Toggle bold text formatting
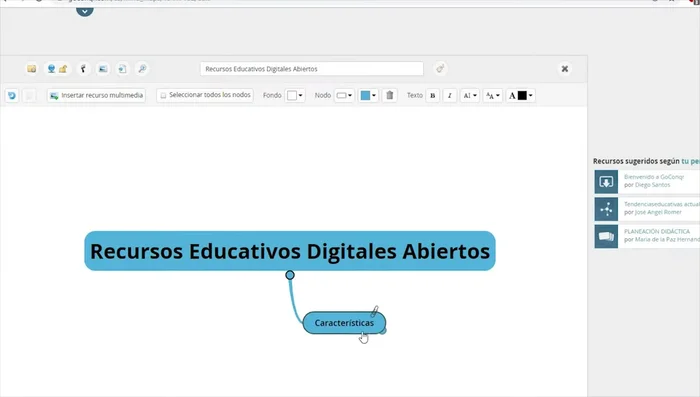The height and width of the screenshot is (397, 700). coord(433,96)
